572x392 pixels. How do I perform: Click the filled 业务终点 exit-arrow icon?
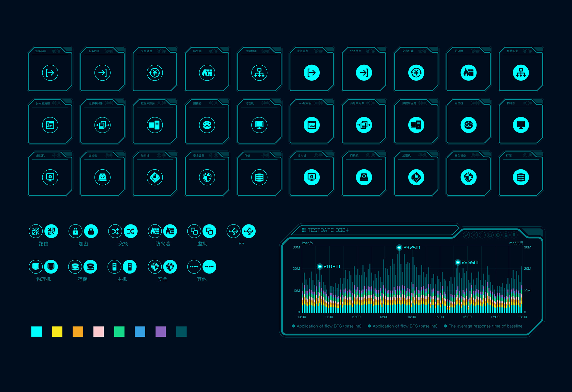click(x=364, y=73)
